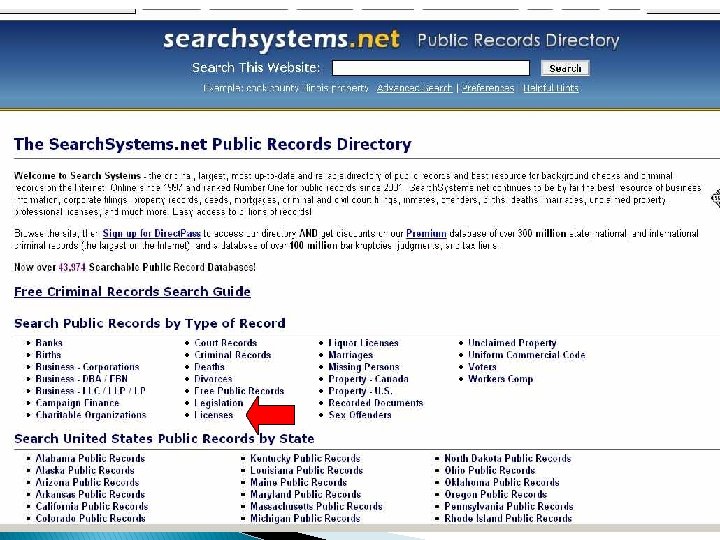This screenshot has width=720, height=540.
Task: Click the Public Records Directory header text
Action: tap(518, 40)
